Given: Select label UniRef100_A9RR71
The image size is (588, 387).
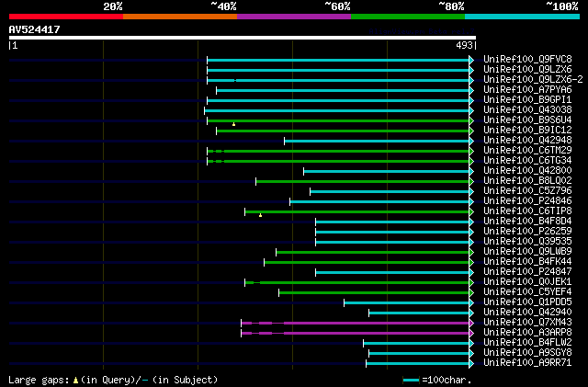Looking at the screenshot, I should [527, 363].
